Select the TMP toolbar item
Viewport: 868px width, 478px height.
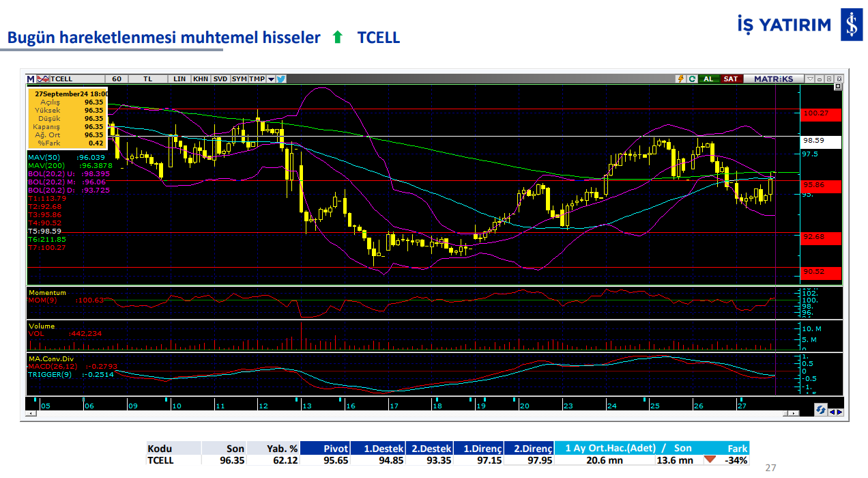pyautogui.click(x=257, y=79)
